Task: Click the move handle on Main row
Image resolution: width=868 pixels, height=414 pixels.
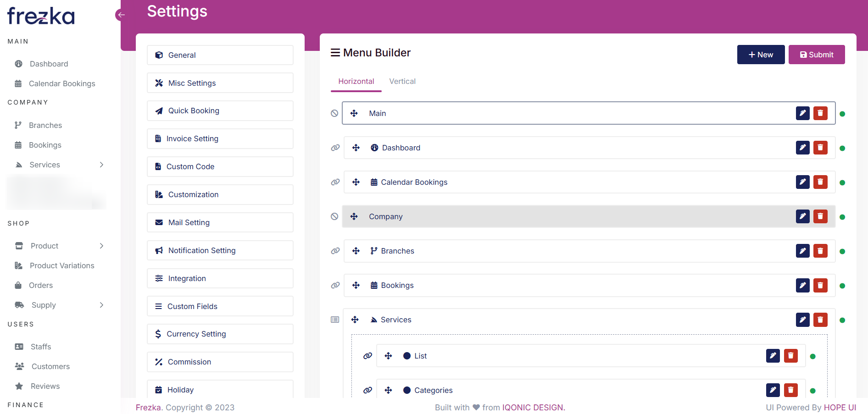Action: tap(354, 113)
